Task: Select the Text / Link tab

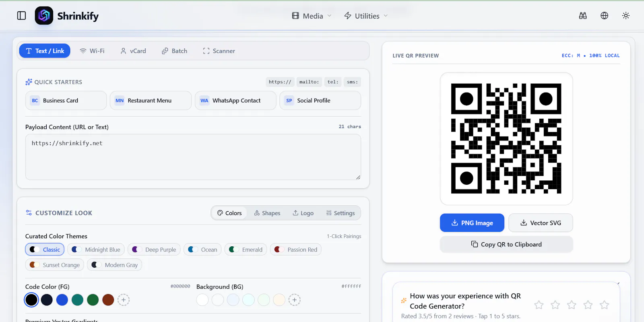Action: (x=45, y=51)
